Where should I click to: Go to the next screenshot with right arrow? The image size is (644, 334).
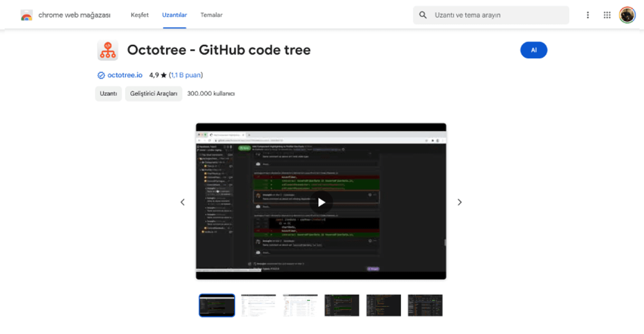click(x=459, y=202)
